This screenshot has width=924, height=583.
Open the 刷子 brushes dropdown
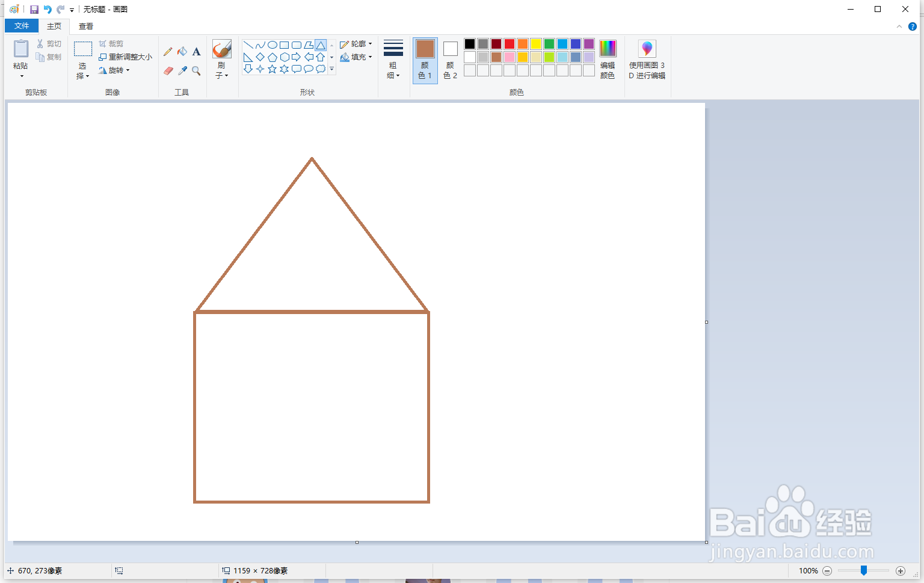pos(222,71)
